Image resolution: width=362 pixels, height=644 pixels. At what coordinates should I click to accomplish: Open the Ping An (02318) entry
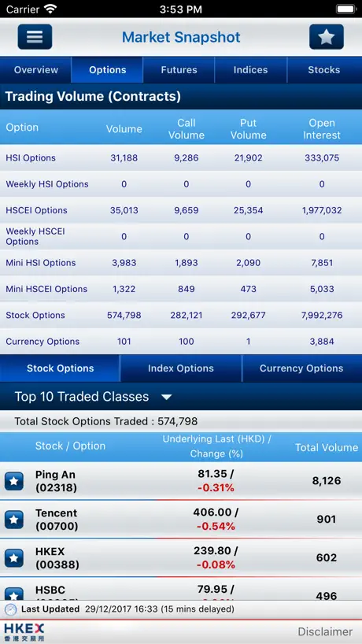point(181,481)
